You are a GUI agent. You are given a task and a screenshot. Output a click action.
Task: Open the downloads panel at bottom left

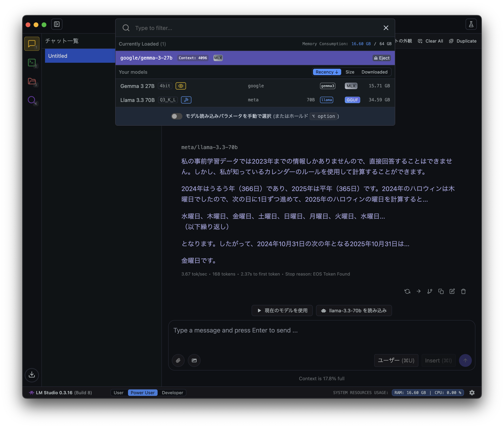pos(32,375)
